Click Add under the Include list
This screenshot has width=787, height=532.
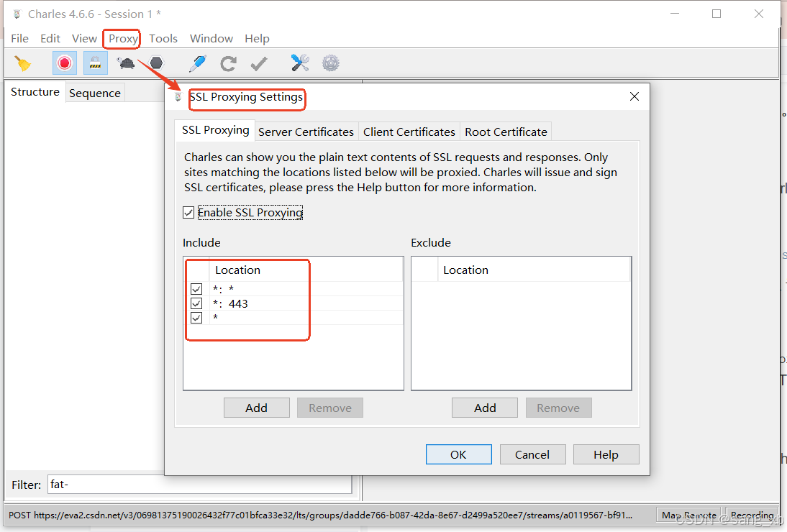point(257,408)
